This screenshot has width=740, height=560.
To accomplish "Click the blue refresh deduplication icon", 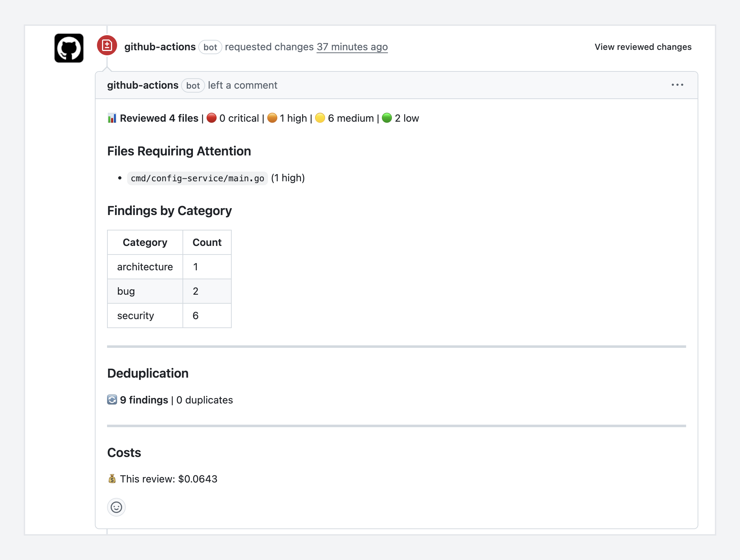I will [x=112, y=400].
